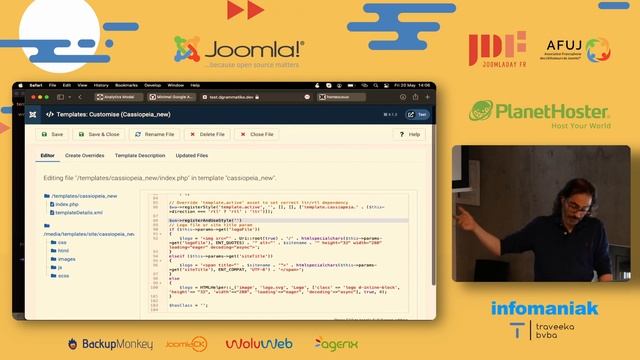Open the sidebar dropdown chevron in Safari
The width and height of the screenshot is (640, 360).
pyautogui.click(x=70, y=97)
